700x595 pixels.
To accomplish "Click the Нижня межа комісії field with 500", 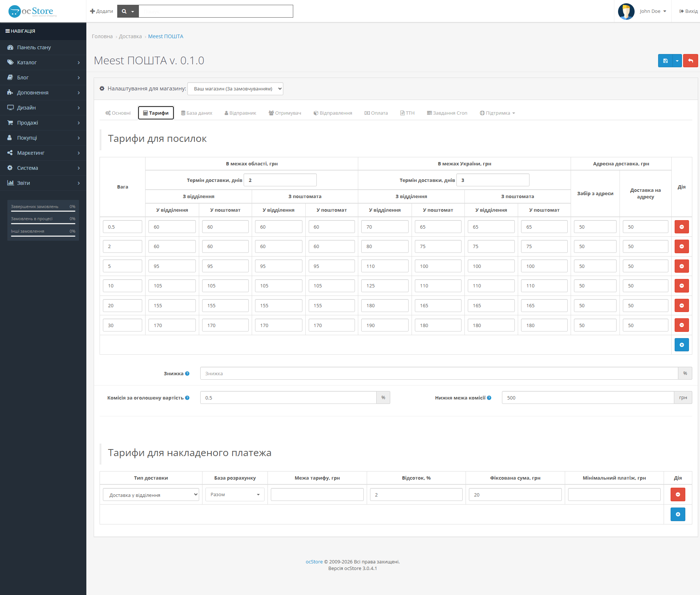I will 588,398.
